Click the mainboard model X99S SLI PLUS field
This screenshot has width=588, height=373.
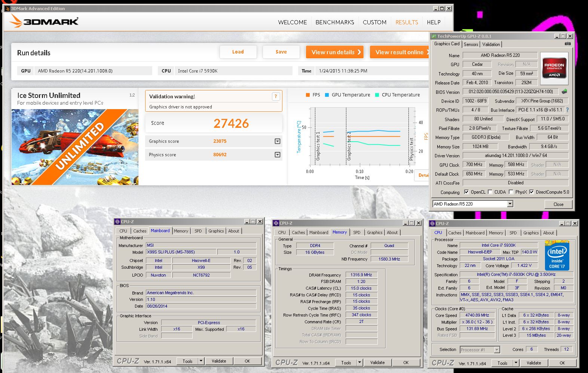pos(181,252)
